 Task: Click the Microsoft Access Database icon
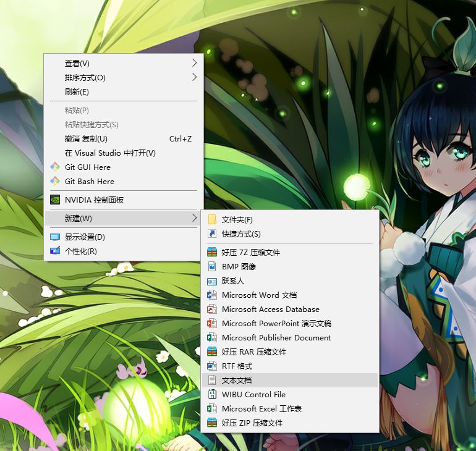(212, 309)
